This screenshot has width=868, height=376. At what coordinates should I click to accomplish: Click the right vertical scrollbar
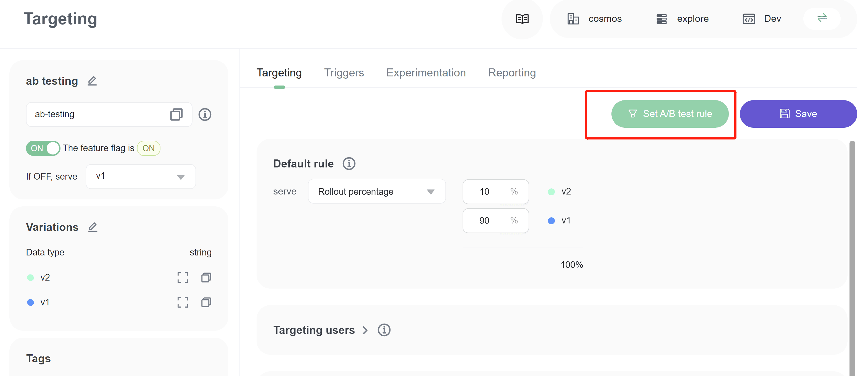(852, 256)
